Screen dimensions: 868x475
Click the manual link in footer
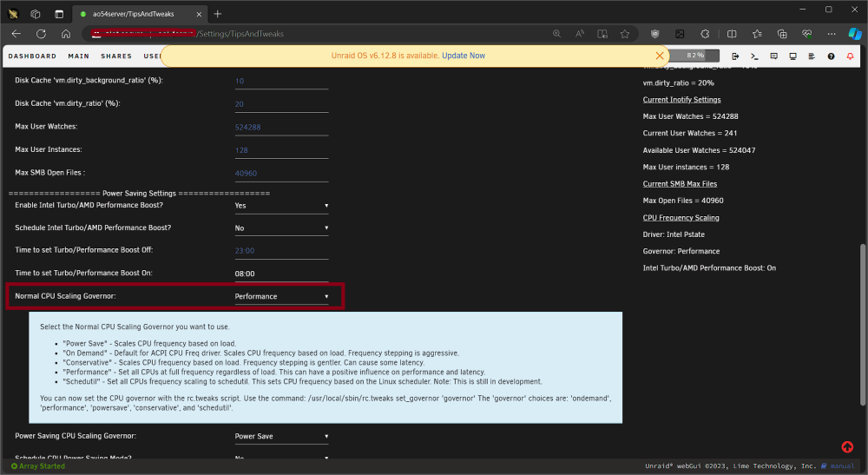point(842,466)
